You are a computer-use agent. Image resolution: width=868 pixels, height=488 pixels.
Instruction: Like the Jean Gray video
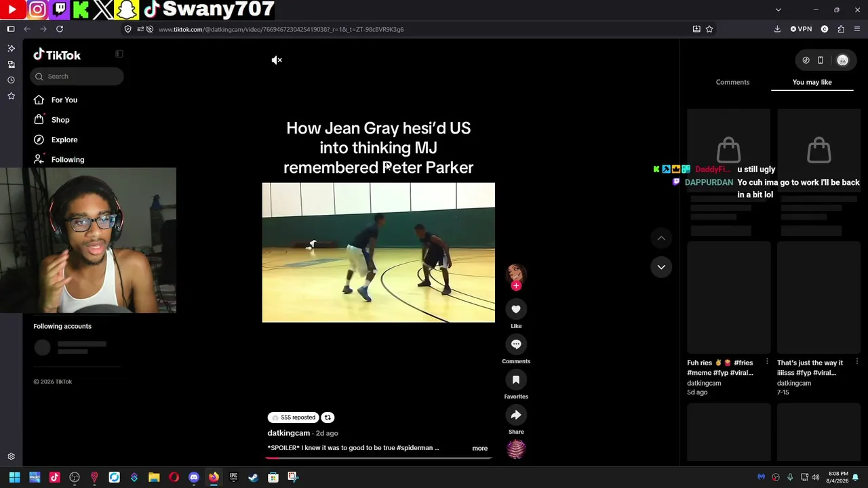[516, 309]
